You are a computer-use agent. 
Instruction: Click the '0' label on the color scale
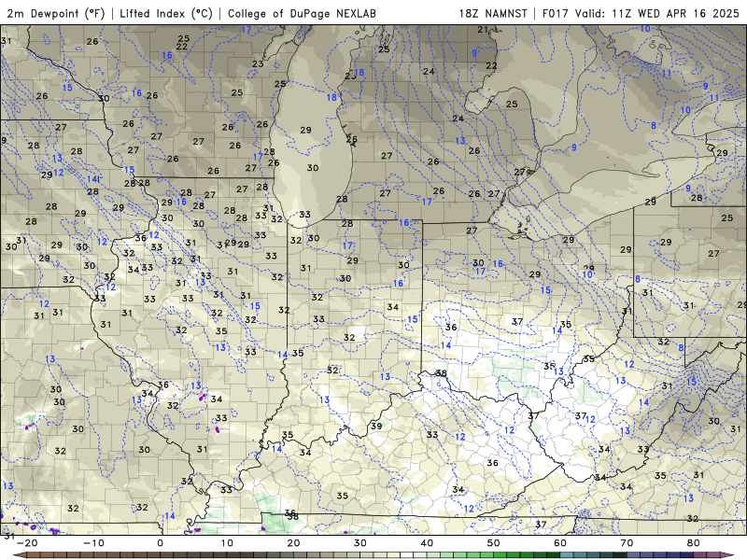pos(160,543)
